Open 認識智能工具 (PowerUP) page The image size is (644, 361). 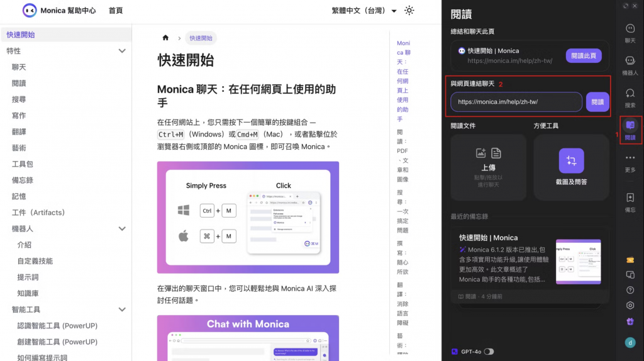pyautogui.click(x=57, y=326)
